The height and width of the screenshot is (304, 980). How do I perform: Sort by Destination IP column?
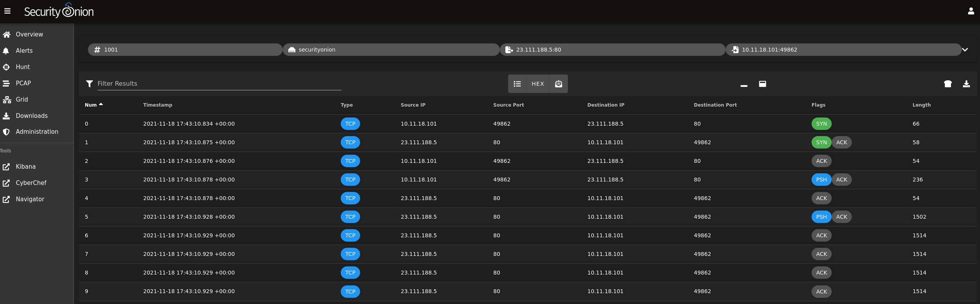pos(606,105)
